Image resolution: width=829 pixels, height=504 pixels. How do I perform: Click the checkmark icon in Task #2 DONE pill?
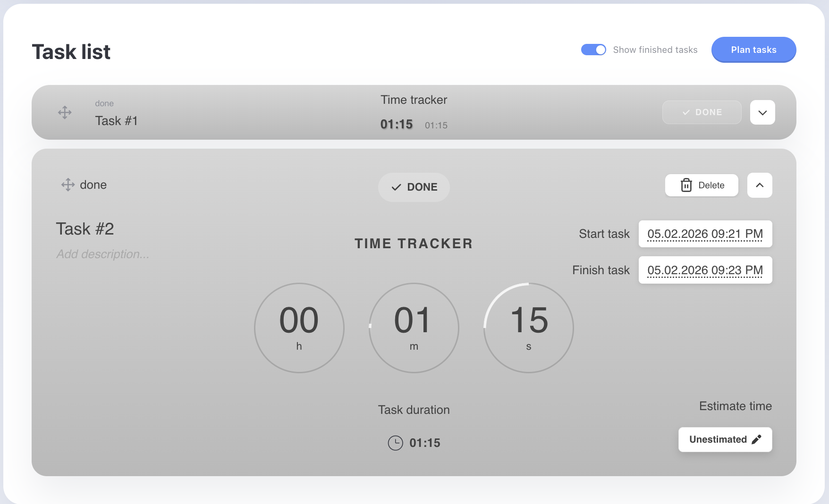tap(396, 187)
